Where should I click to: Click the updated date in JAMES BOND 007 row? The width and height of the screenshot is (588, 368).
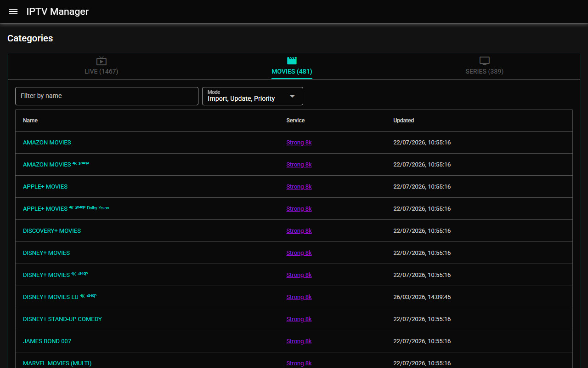[x=422, y=341]
